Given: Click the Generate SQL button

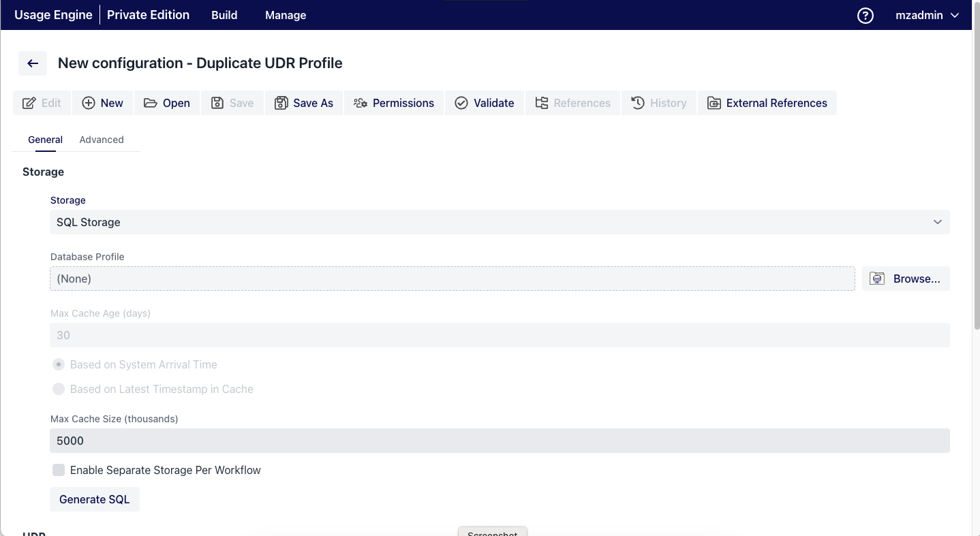Looking at the screenshot, I should point(94,499).
